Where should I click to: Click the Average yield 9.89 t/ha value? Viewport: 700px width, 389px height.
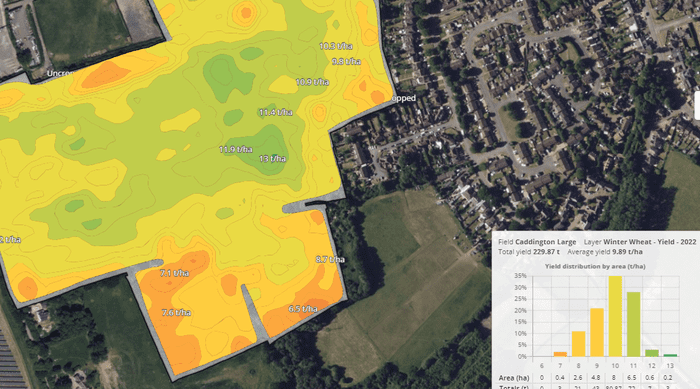627,252
